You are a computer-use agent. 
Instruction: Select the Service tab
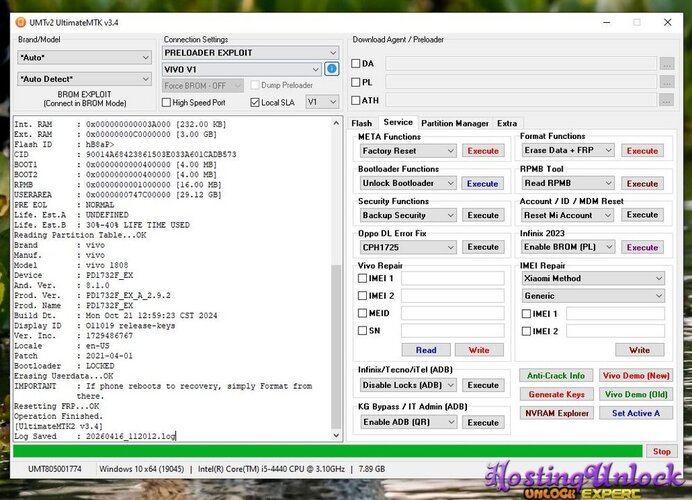click(x=398, y=122)
